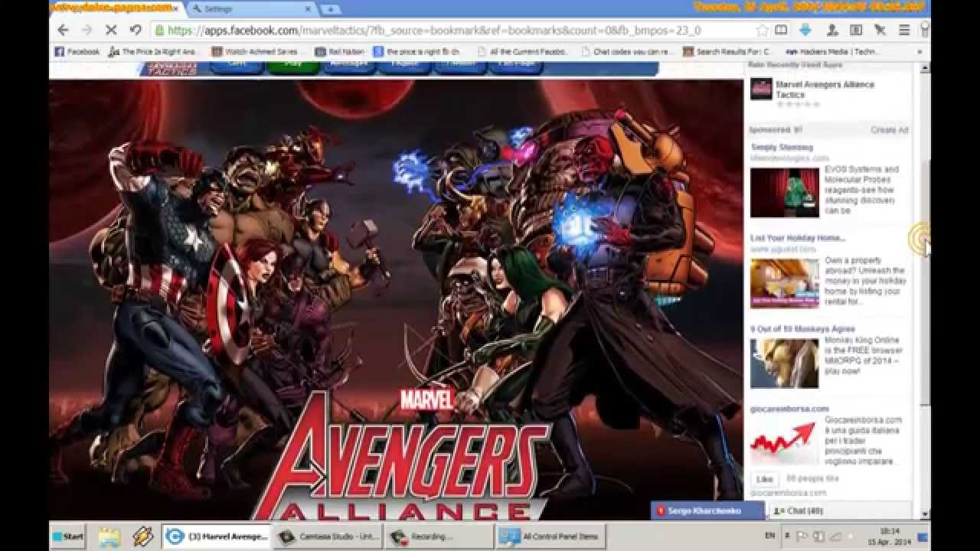Switch to the Recording taskbar button
This screenshot has height=551, width=980.
pyautogui.click(x=439, y=536)
